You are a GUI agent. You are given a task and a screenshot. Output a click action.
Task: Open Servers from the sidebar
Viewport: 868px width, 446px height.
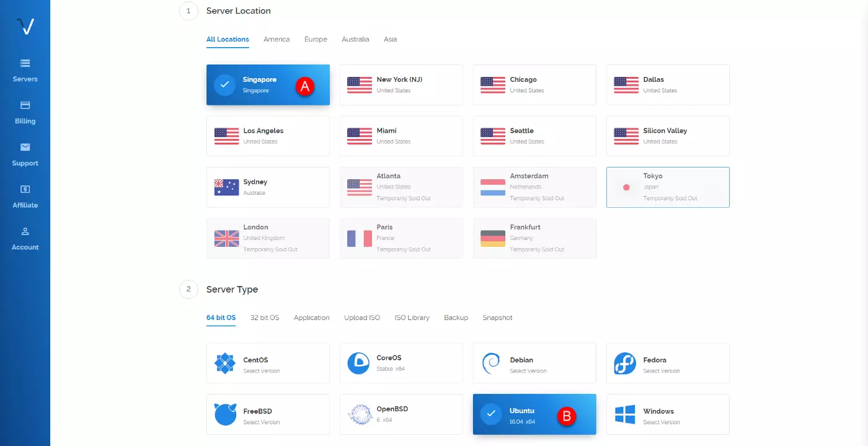[25, 70]
